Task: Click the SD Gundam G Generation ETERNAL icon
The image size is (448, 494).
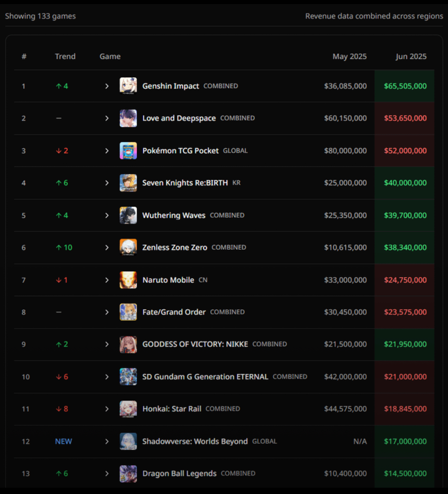Action: click(128, 377)
